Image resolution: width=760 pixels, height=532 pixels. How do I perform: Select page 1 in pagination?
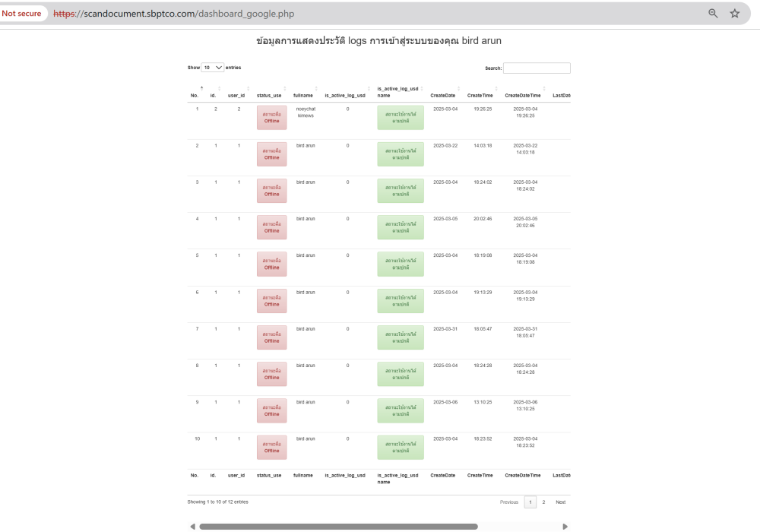tap(530, 502)
